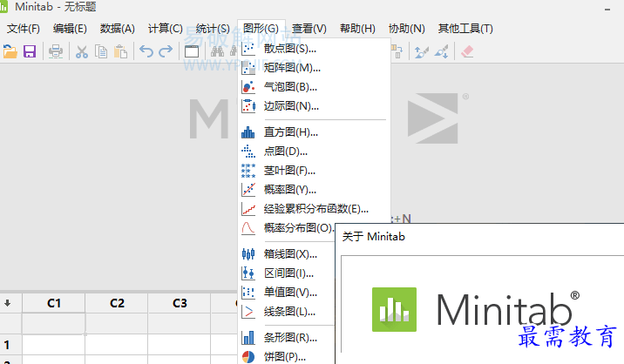Open the 帮助(H) menu
The image size is (624, 364).
(x=357, y=29)
